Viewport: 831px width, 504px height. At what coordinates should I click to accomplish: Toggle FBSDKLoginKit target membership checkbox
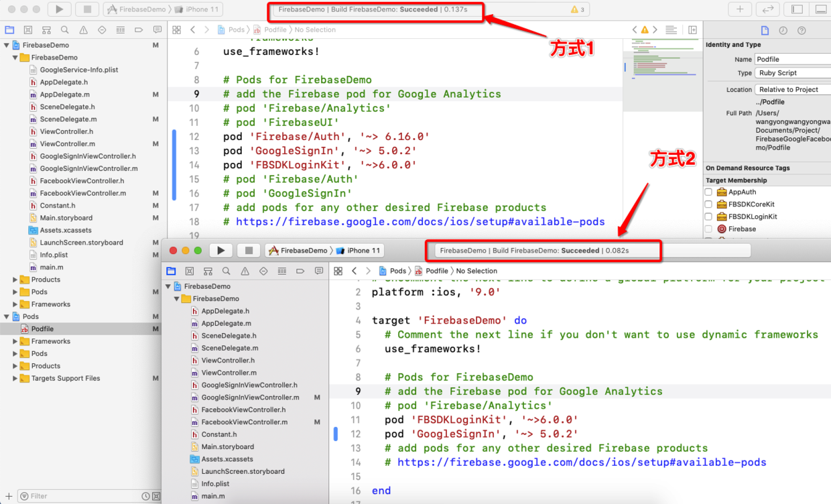708,216
